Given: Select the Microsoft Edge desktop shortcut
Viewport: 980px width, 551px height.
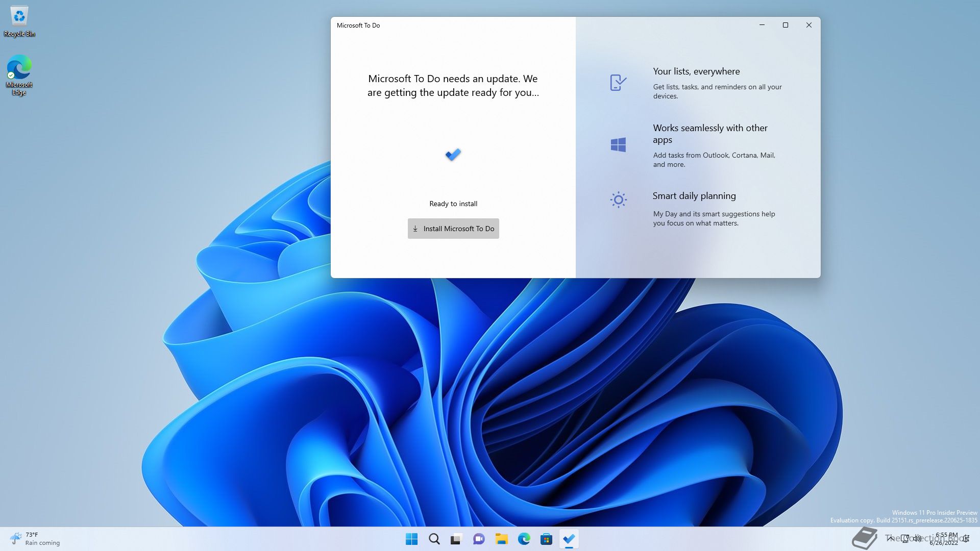Looking at the screenshot, I should 19,75.
